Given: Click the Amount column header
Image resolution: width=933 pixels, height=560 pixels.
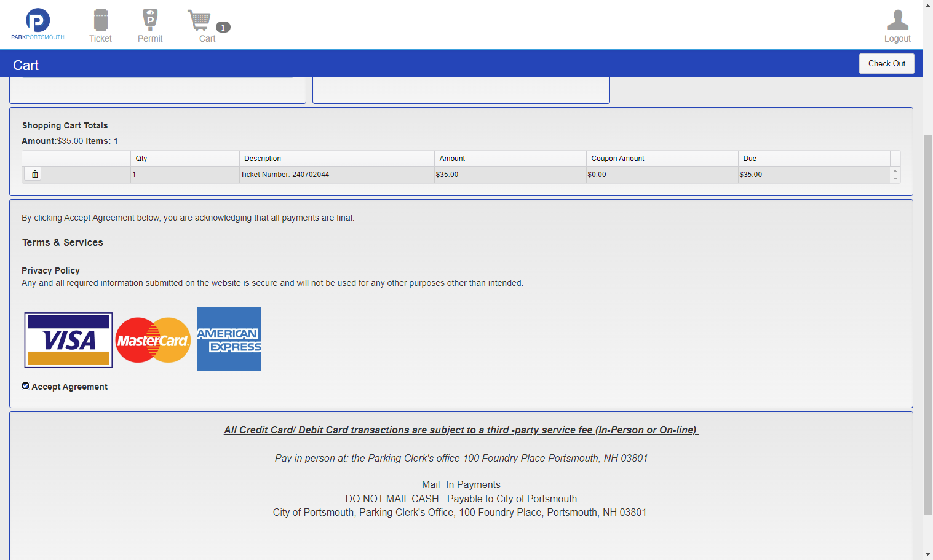Looking at the screenshot, I should point(510,159).
